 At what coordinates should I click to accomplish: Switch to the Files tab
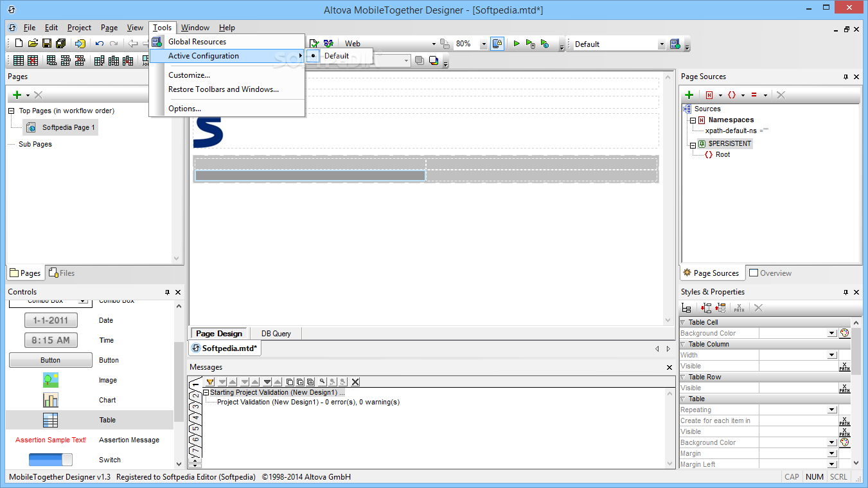tap(62, 273)
